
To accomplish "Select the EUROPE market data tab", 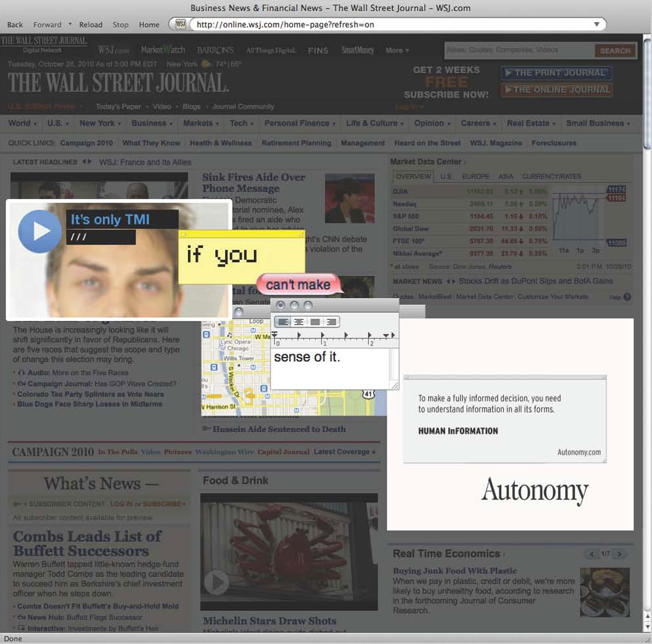I will (475, 176).
